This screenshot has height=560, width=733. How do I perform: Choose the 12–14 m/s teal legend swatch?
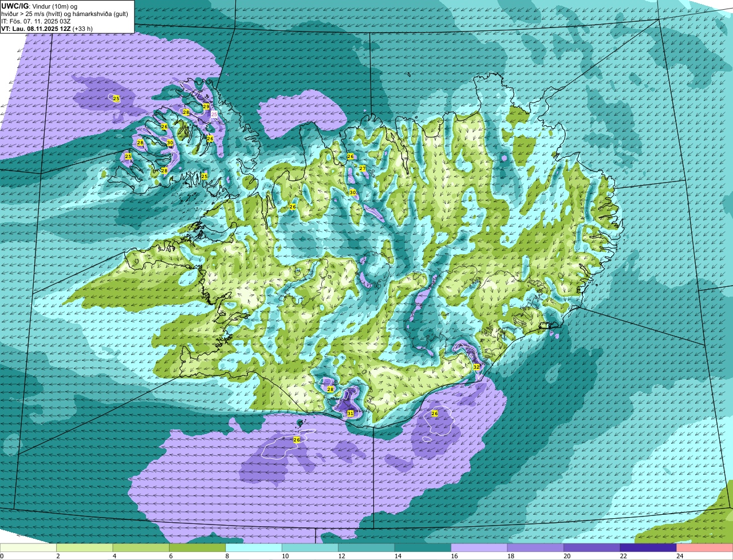click(x=366, y=547)
